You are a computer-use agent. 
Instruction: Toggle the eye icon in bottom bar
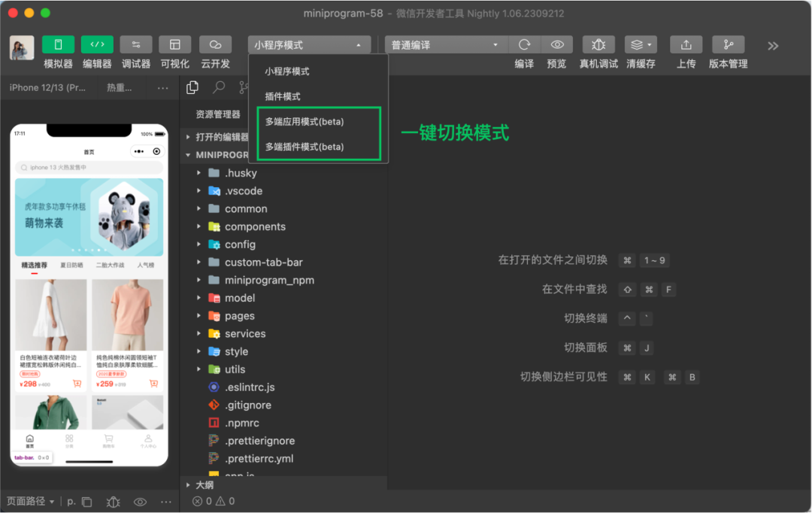(x=140, y=502)
